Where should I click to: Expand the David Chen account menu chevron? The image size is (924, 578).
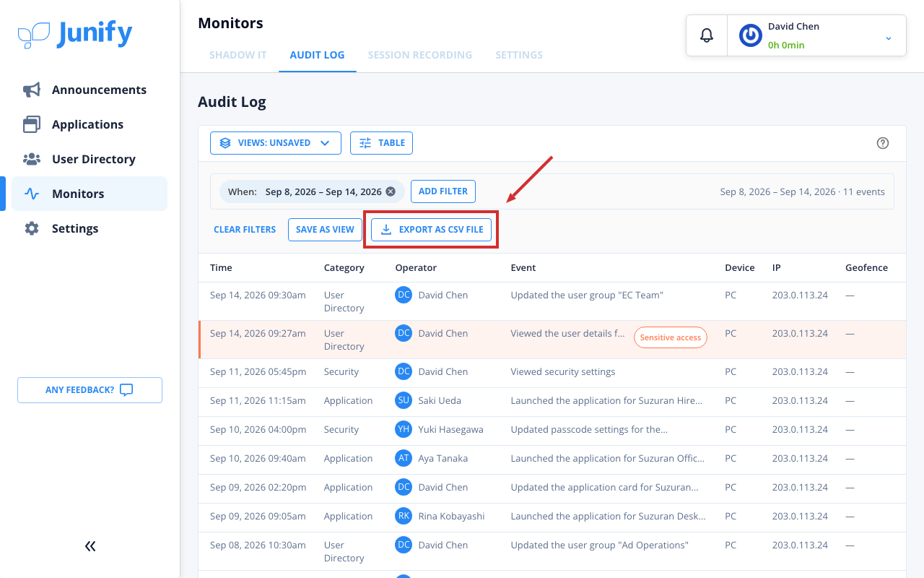(889, 38)
